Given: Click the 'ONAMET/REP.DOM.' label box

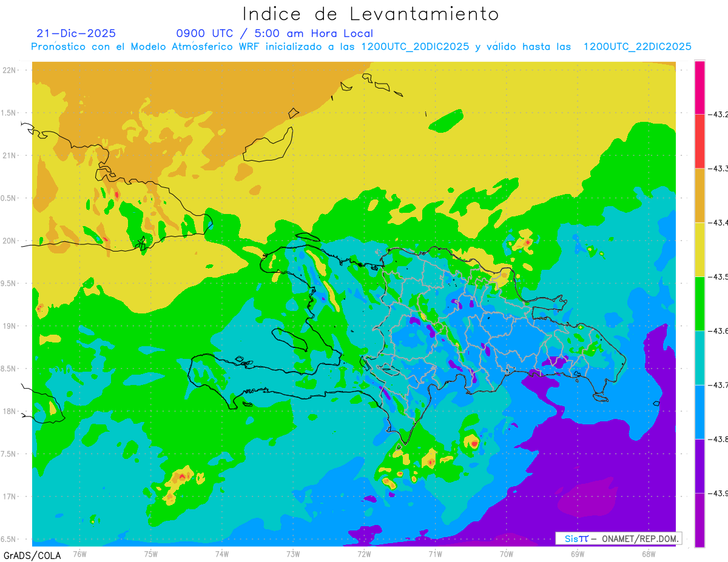Looking at the screenshot, I should point(618,538).
